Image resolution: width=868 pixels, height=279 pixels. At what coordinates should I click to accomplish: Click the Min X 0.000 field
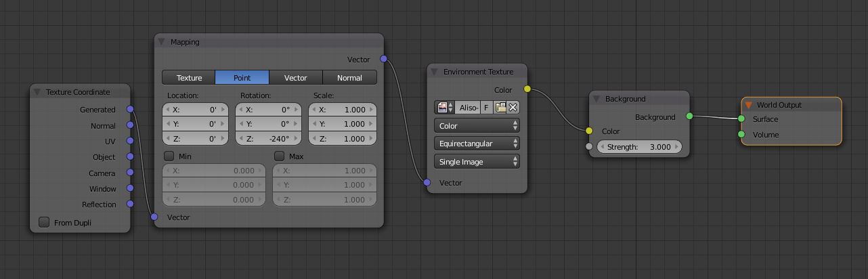(x=215, y=171)
